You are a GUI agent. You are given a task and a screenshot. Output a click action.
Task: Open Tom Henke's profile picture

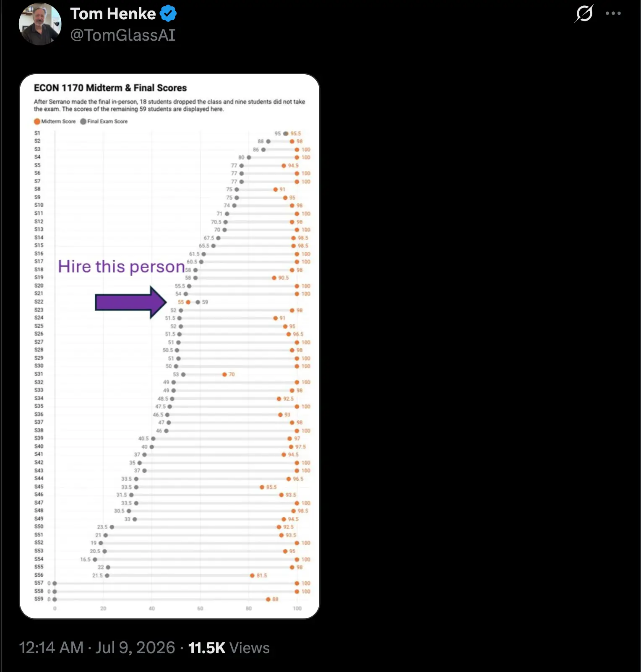click(40, 24)
